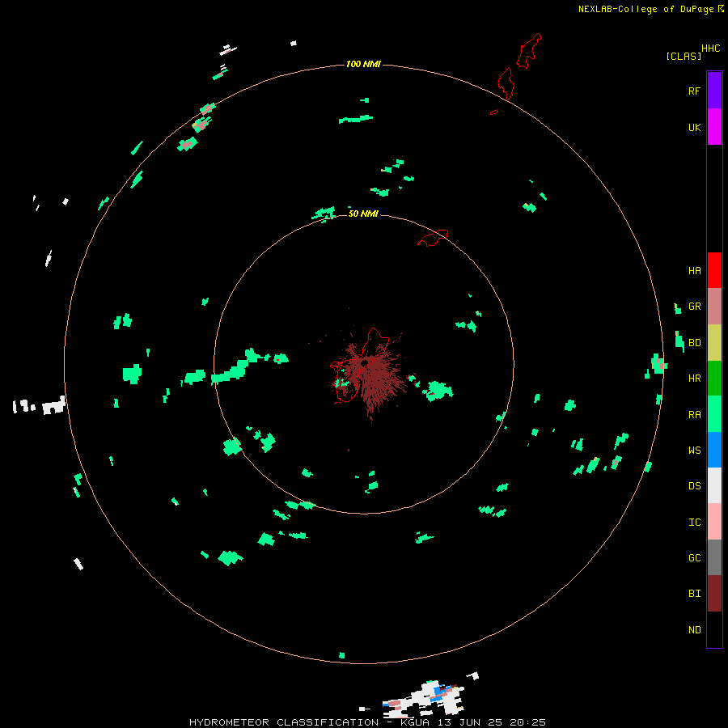Click the 13 JUN 25 date text
728x728 pixels.
coord(469,722)
